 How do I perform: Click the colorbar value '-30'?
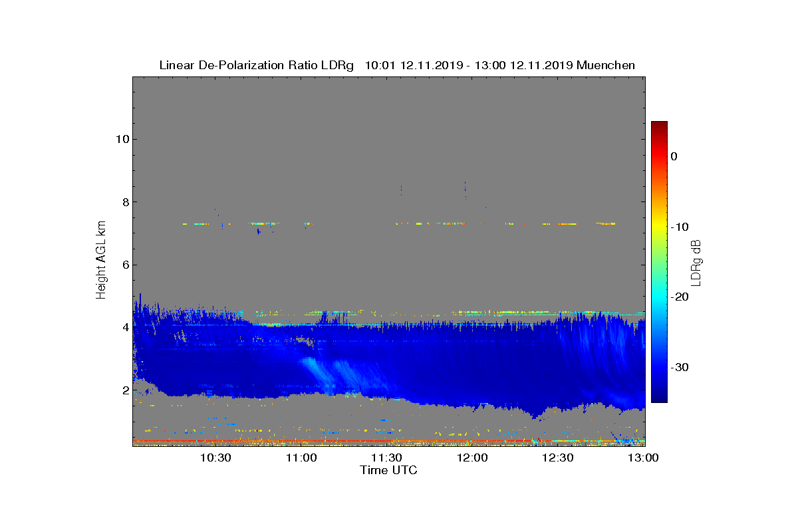click(679, 368)
